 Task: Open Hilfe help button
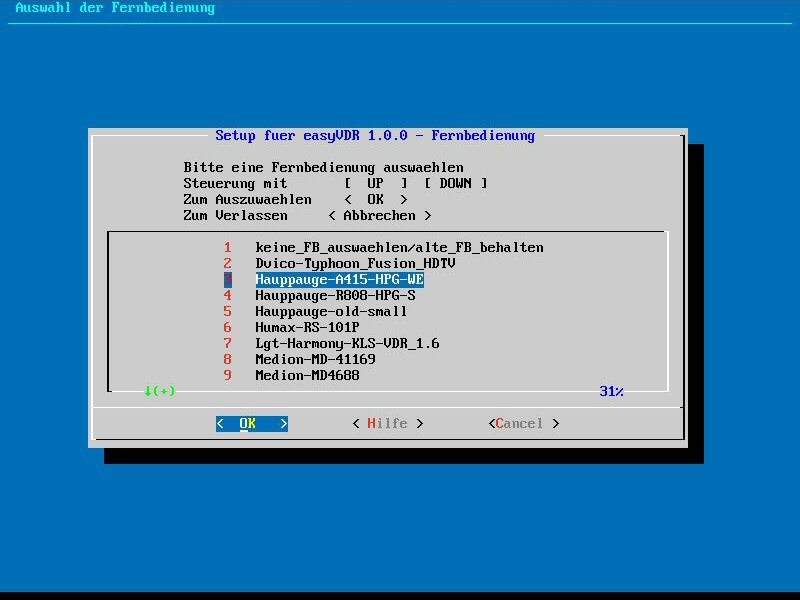tap(387, 423)
